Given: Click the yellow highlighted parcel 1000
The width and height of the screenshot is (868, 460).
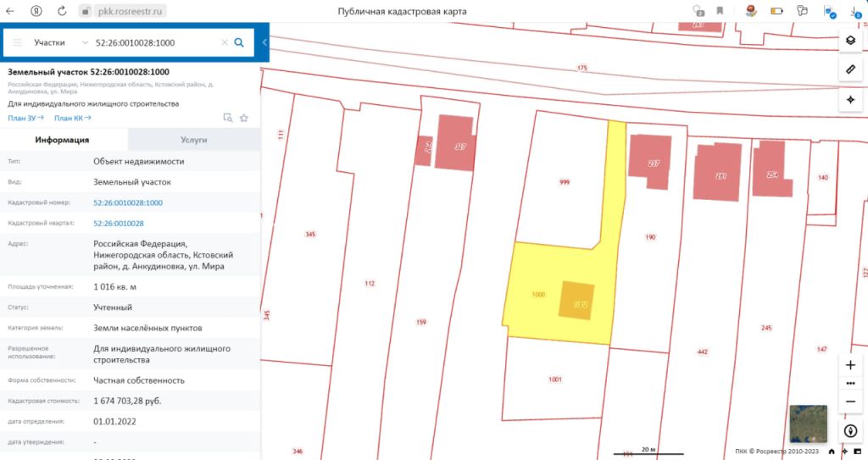Looking at the screenshot, I should tap(536, 280).
